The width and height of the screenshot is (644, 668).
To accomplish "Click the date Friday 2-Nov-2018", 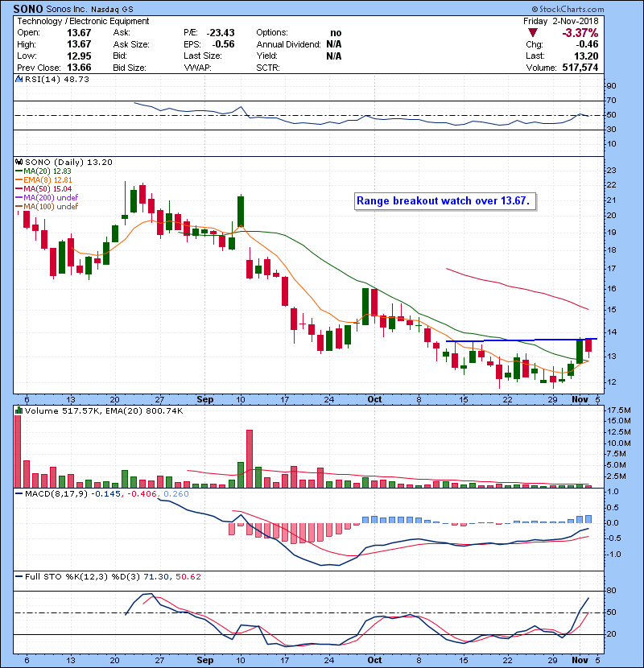I will (560, 21).
